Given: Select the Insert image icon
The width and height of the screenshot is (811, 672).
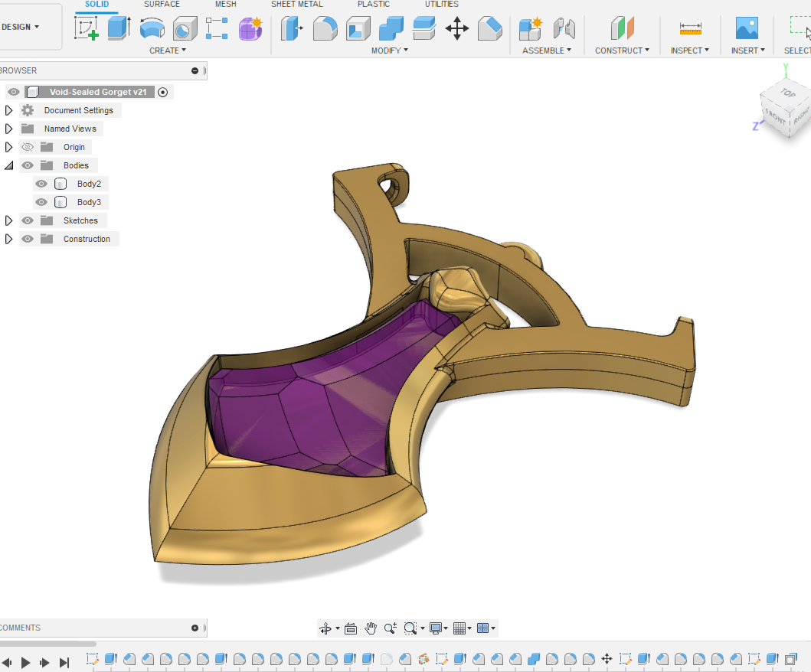Looking at the screenshot, I should pos(747,28).
